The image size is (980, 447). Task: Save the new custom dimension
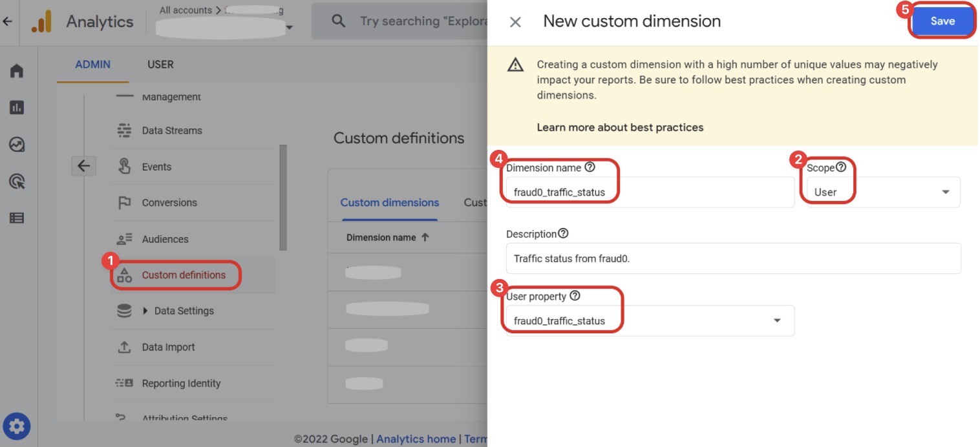942,21
